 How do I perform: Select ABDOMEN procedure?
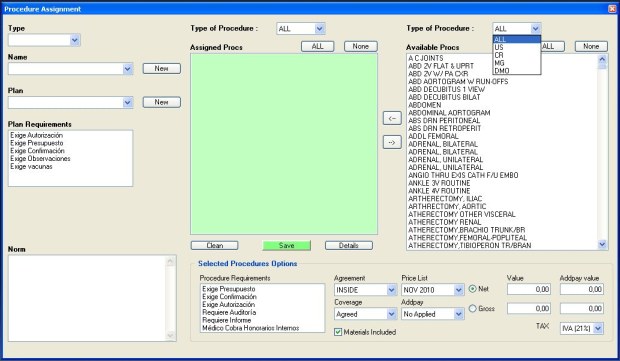click(424, 105)
